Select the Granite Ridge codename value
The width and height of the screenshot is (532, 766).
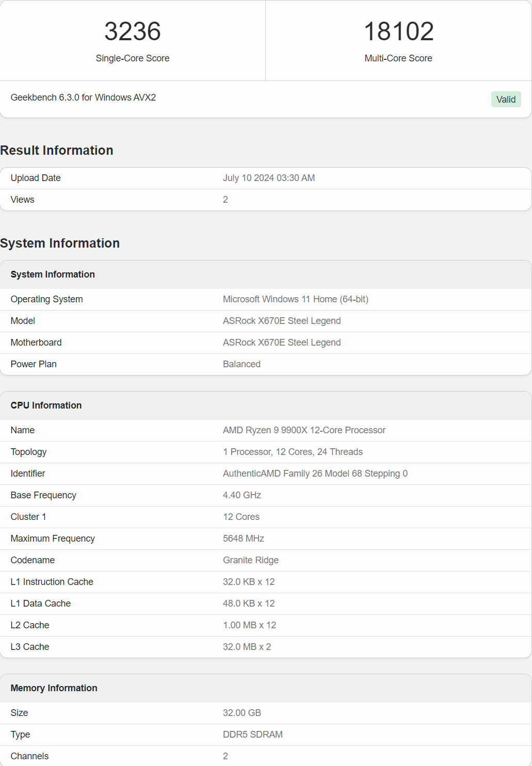251,560
